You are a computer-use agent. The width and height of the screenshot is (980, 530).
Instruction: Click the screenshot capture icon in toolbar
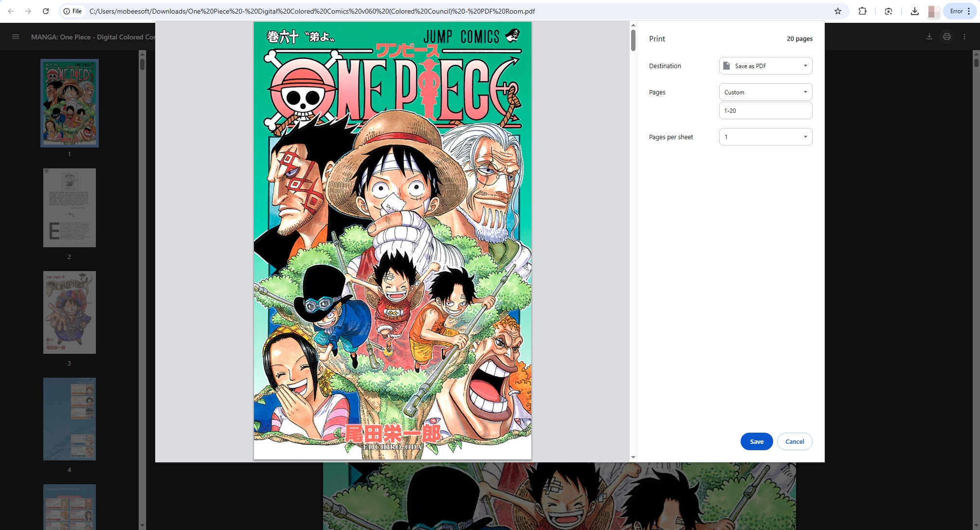click(x=889, y=11)
